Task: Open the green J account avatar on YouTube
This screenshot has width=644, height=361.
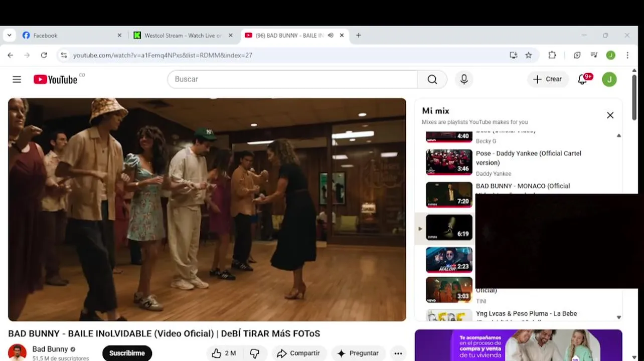Action: click(x=609, y=79)
